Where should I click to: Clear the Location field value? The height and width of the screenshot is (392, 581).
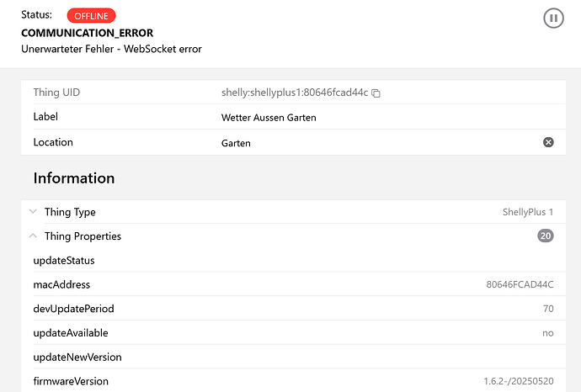coord(548,142)
